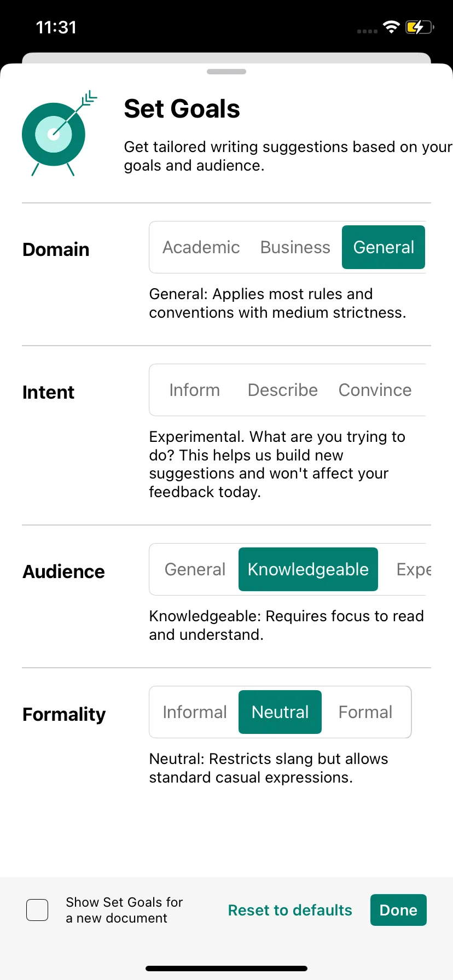Select Inform as intent
453x980 pixels.
tap(195, 390)
